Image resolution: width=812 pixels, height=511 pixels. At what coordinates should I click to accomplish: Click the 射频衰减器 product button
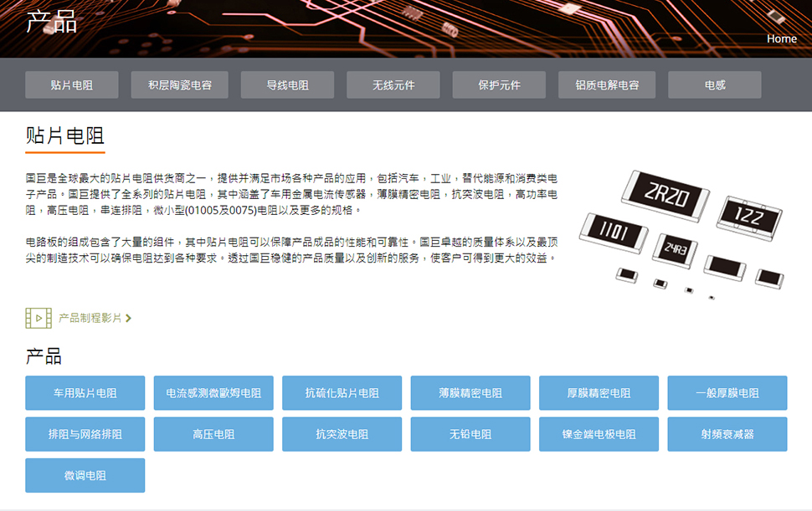(x=727, y=434)
